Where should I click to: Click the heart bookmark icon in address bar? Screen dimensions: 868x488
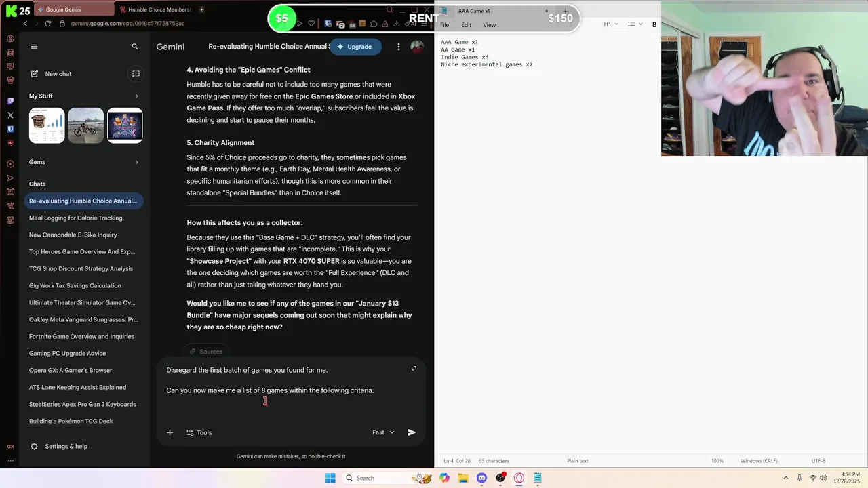pyautogui.click(x=311, y=23)
